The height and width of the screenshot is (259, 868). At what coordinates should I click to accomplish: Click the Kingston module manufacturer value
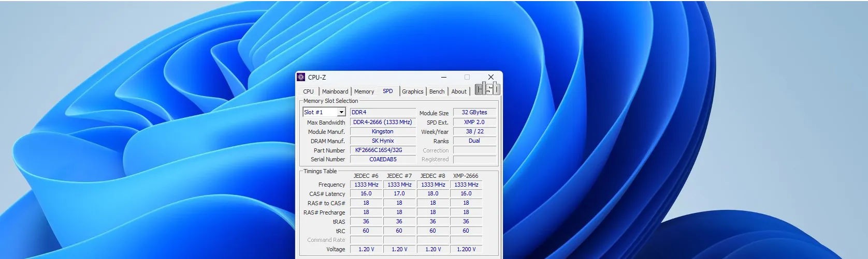tap(383, 131)
